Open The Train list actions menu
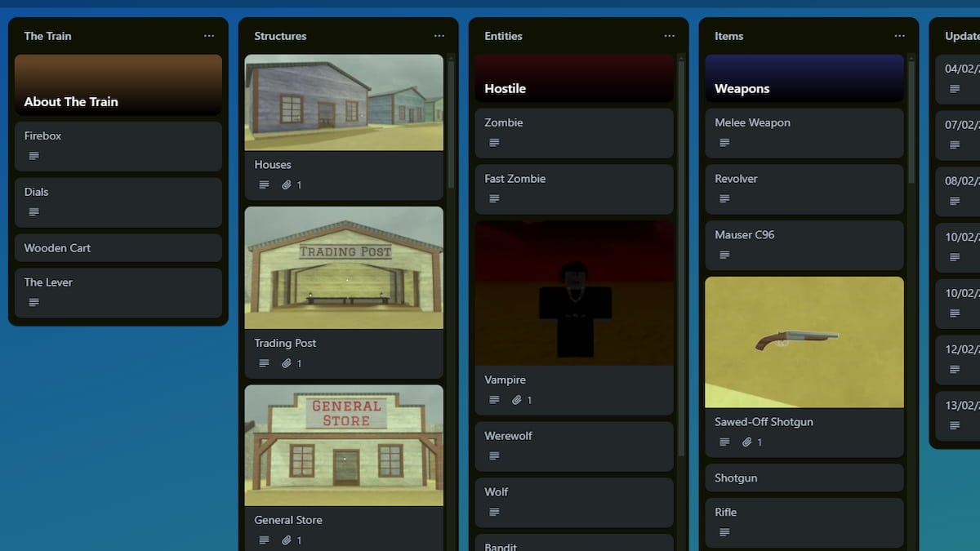Image resolution: width=980 pixels, height=551 pixels. 209,36
